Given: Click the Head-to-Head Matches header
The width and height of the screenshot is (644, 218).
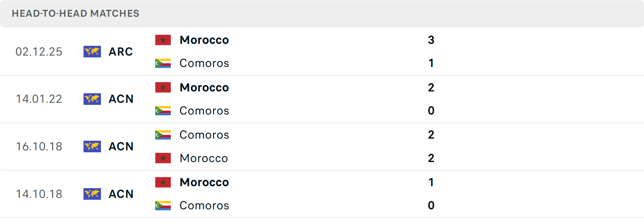Looking at the screenshot, I should pyautogui.click(x=75, y=13).
